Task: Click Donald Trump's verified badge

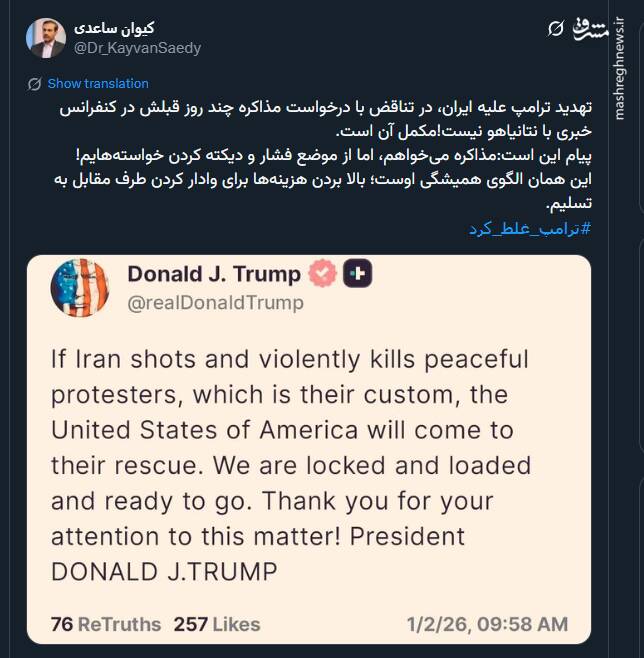Action: (321, 273)
